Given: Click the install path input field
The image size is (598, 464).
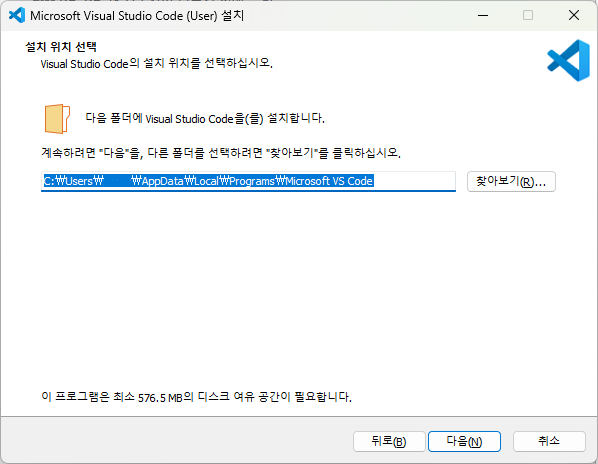Looking at the screenshot, I should [248, 181].
